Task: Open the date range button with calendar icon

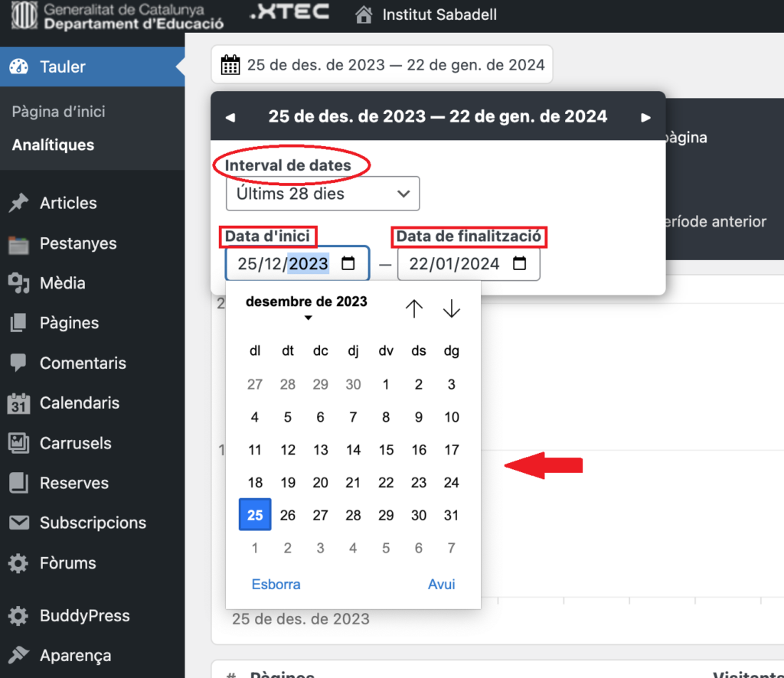Action: click(382, 65)
